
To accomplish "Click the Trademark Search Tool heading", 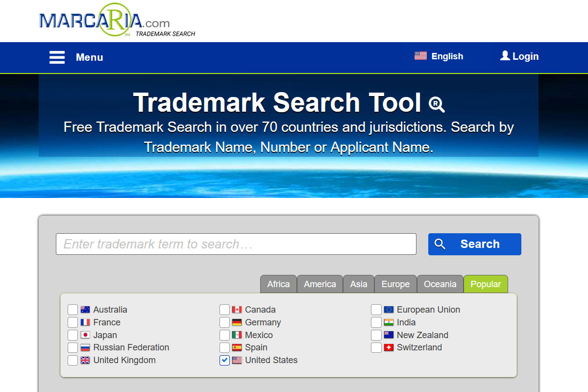I will tap(277, 102).
